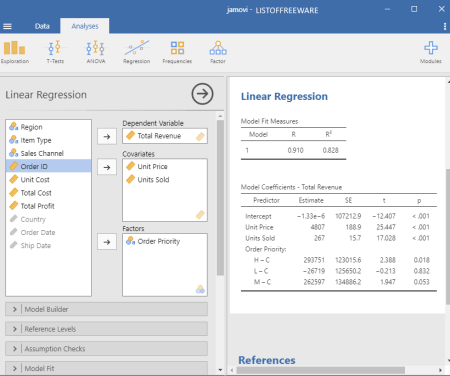Select Total Profit variable

tap(48, 206)
